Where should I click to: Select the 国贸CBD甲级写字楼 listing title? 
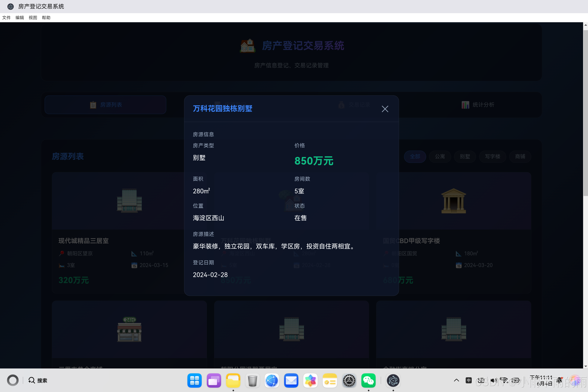[x=411, y=241]
